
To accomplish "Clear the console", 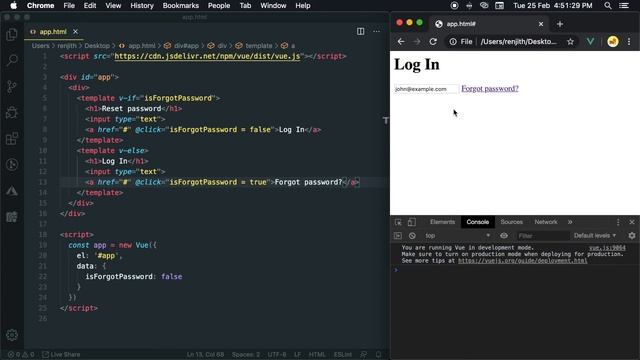I will (412, 236).
